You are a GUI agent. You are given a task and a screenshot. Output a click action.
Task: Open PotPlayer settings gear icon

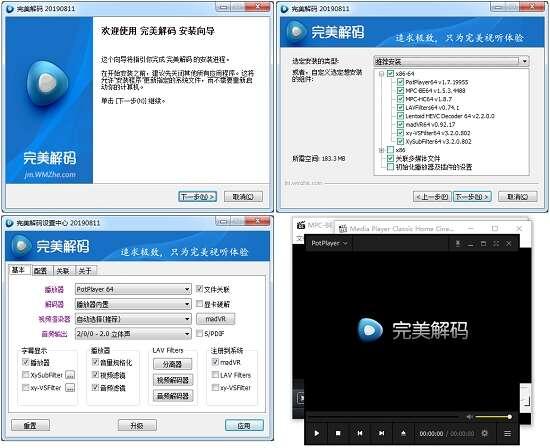[x=485, y=433]
